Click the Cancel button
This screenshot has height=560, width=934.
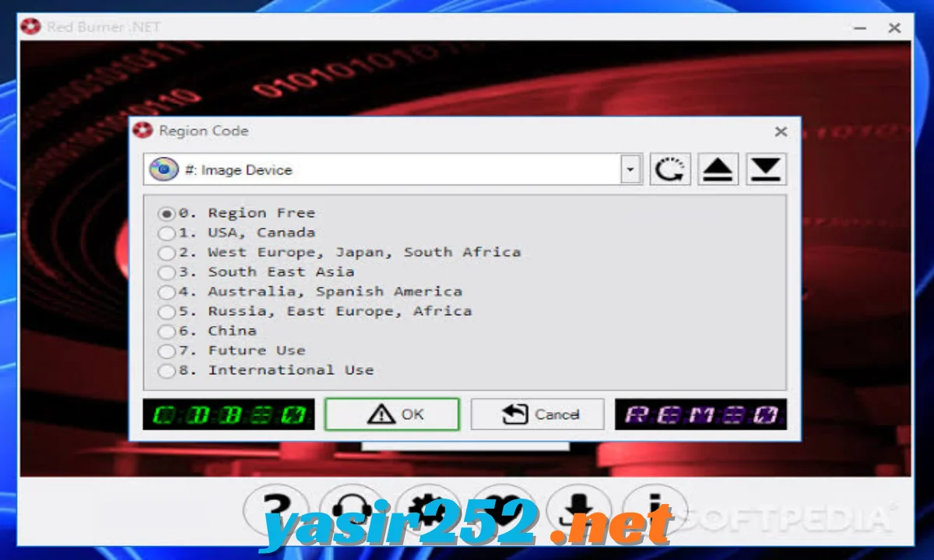[x=538, y=415]
